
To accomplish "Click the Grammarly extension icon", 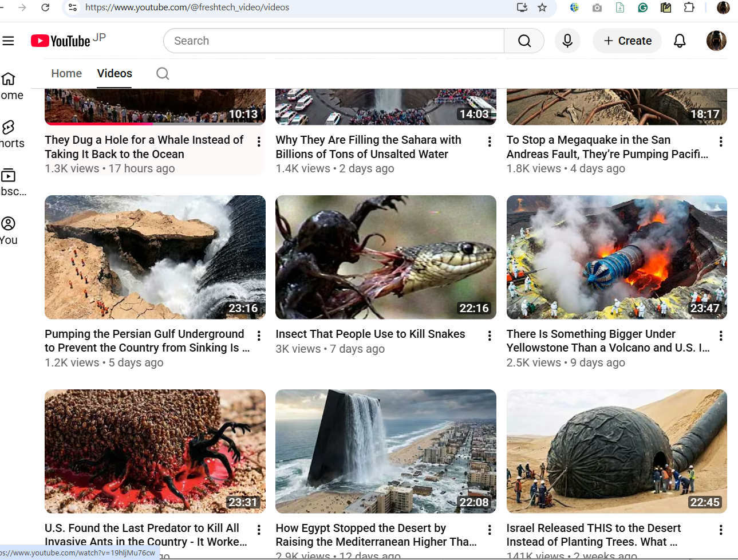I will 643,7.
